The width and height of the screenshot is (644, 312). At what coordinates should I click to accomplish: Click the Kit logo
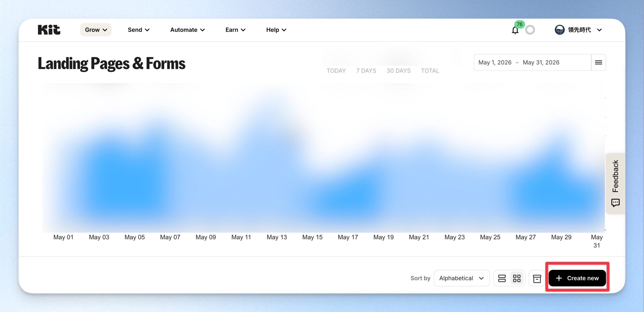[x=49, y=30]
